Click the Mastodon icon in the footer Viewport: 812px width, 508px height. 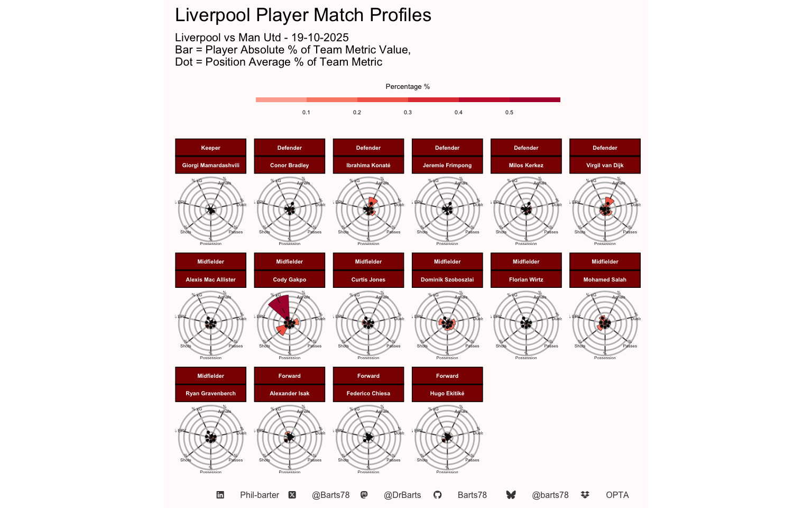point(364,495)
